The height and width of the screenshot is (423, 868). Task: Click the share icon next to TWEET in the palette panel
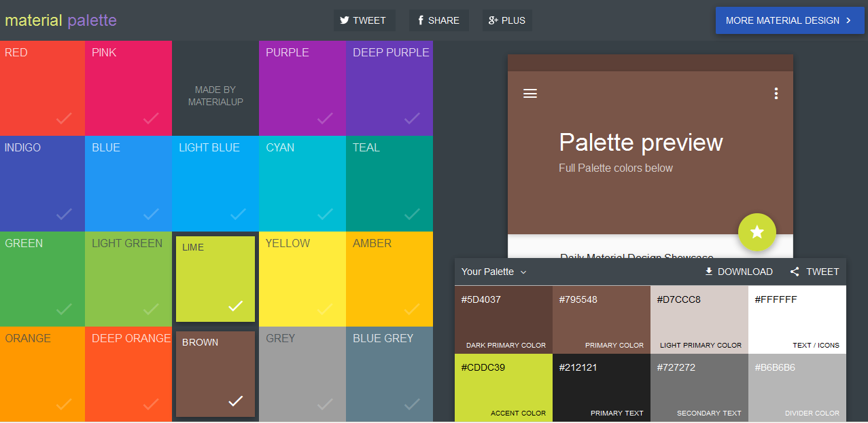click(x=794, y=272)
